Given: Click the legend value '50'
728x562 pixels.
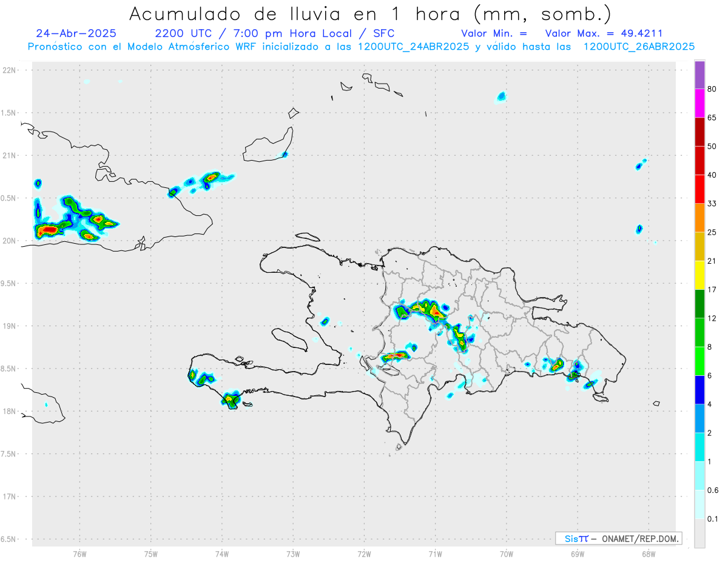Looking at the screenshot, I should pos(712,146).
